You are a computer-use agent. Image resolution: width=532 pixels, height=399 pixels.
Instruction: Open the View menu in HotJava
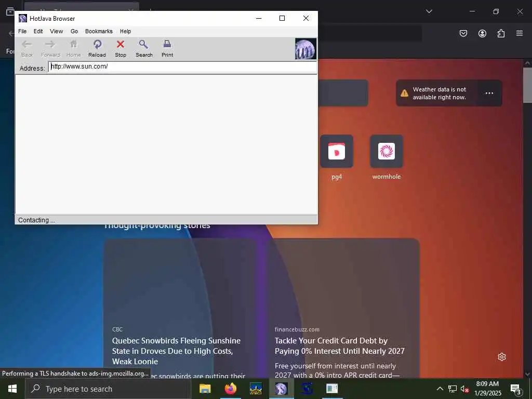(x=56, y=31)
